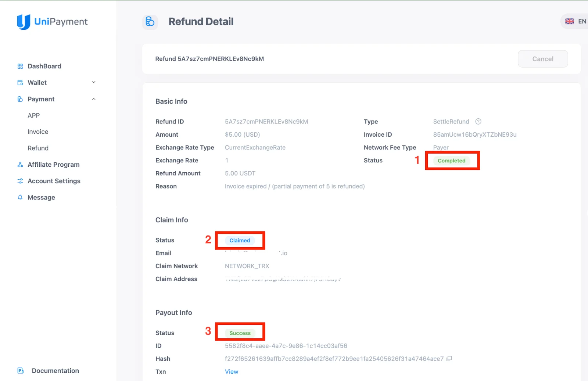Click the Affiliate Program icon
The height and width of the screenshot is (381, 588).
coord(19,165)
